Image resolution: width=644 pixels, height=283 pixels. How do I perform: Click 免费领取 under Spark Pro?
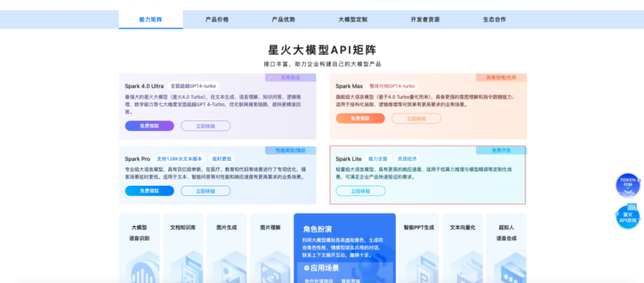(150, 191)
